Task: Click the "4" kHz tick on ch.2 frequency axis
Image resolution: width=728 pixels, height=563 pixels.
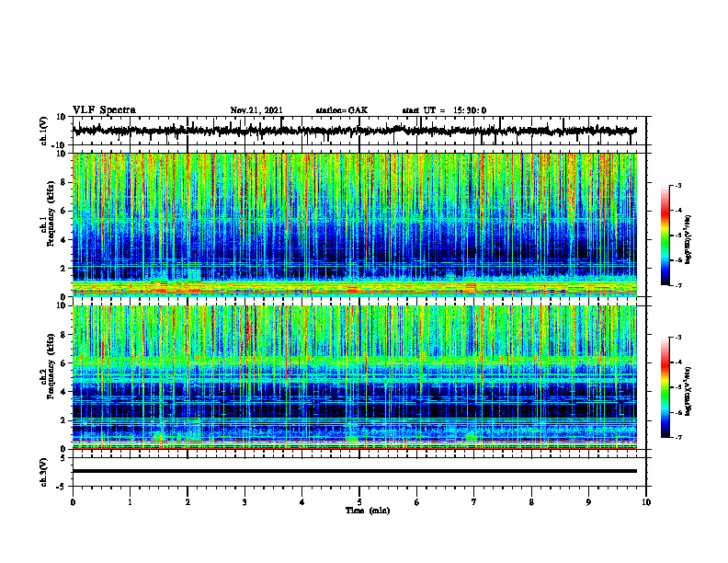Action: tap(63, 392)
